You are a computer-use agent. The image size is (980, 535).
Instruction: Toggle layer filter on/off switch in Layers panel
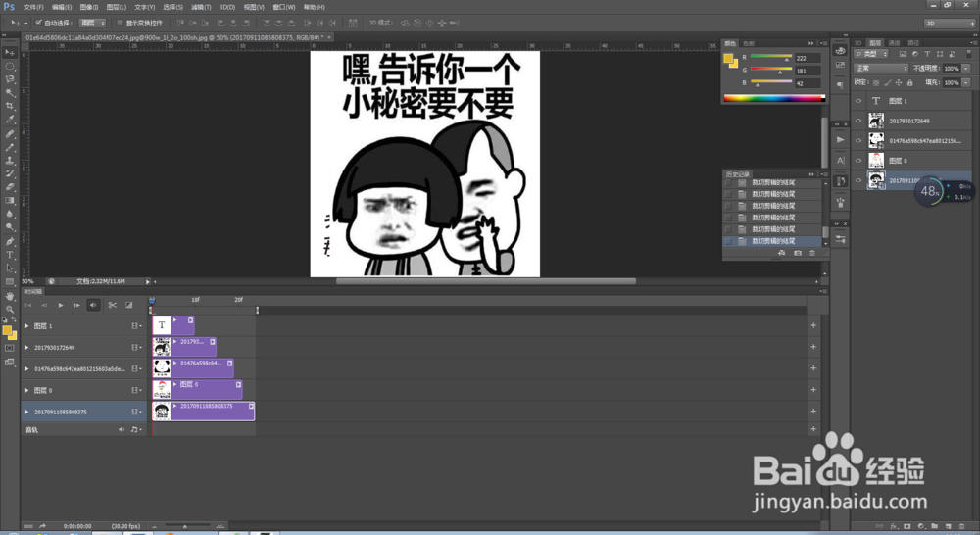tap(969, 54)
